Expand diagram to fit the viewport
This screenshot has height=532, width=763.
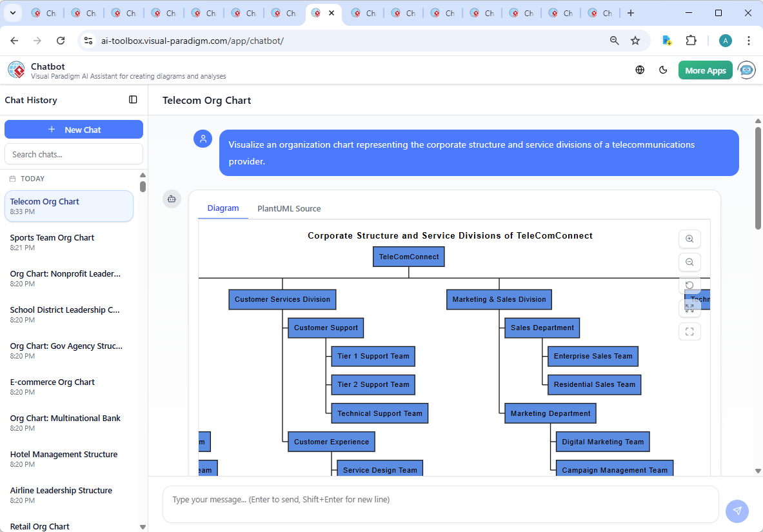[x=689, y=307]
